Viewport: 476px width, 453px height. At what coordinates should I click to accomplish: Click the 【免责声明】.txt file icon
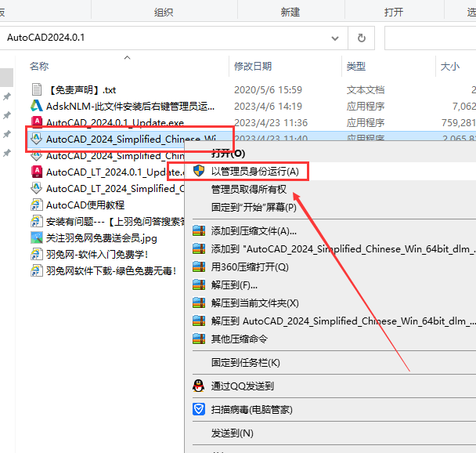point(37,89)
